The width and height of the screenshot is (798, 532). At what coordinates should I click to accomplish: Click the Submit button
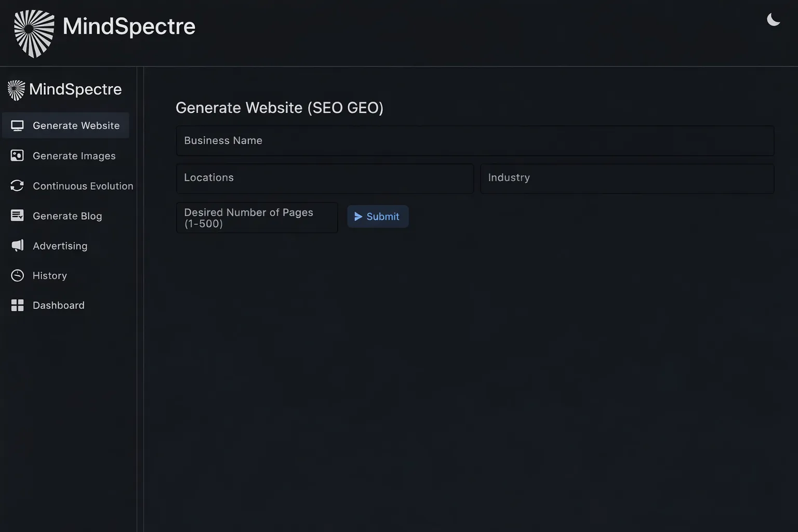tap(378, 216)
